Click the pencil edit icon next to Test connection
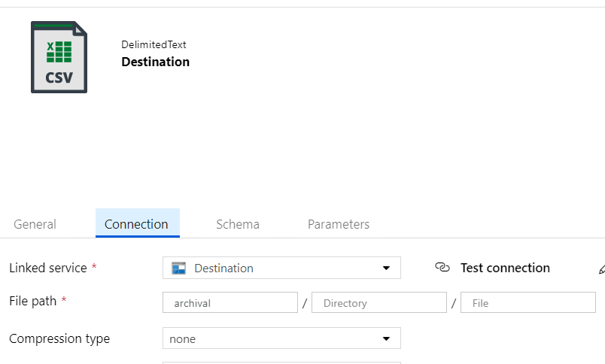605x364 pixels. (602, 268)
